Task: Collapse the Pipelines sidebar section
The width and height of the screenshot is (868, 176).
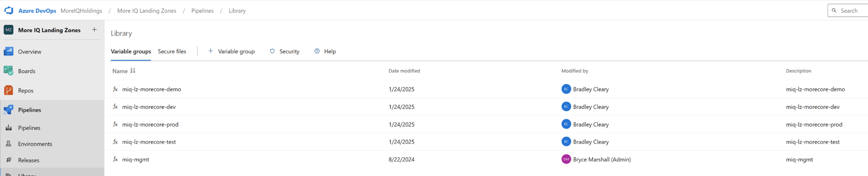Action: [x=29, y=110]
